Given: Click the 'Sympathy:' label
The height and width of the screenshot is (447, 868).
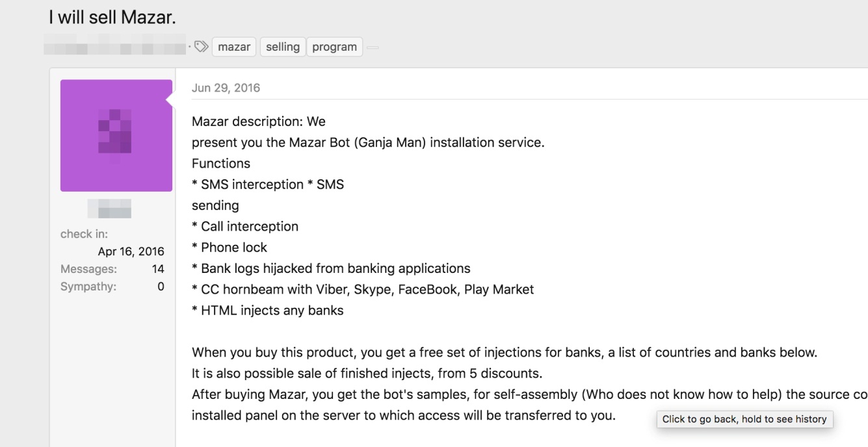Looking at the screenshot, I should 88,287.
